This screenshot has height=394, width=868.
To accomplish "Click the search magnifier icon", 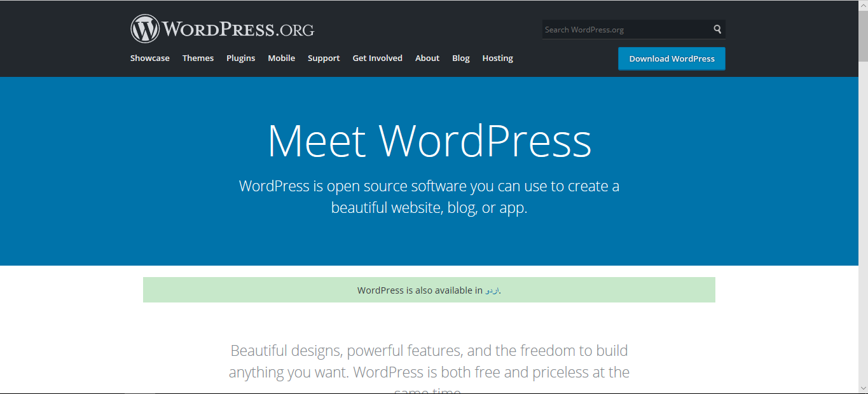I will pos(717,29).
